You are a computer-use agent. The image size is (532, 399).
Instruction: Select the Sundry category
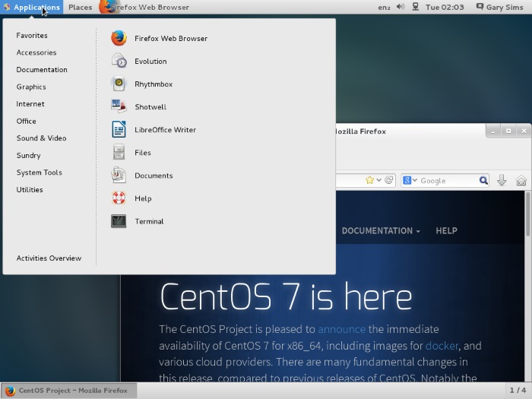29,155
